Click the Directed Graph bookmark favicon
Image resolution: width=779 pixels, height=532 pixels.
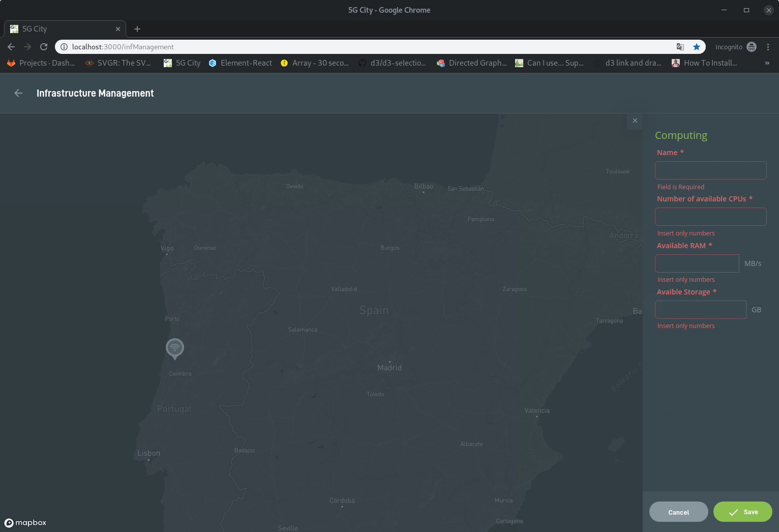coord(440,63)
